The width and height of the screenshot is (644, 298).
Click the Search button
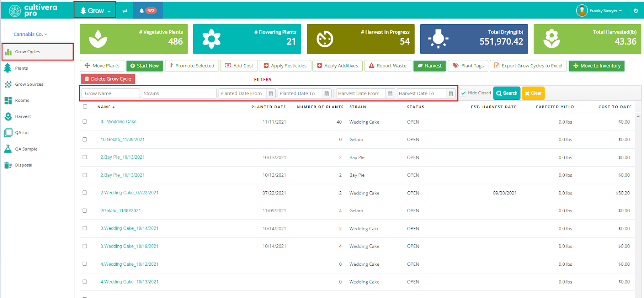point(507,93)
